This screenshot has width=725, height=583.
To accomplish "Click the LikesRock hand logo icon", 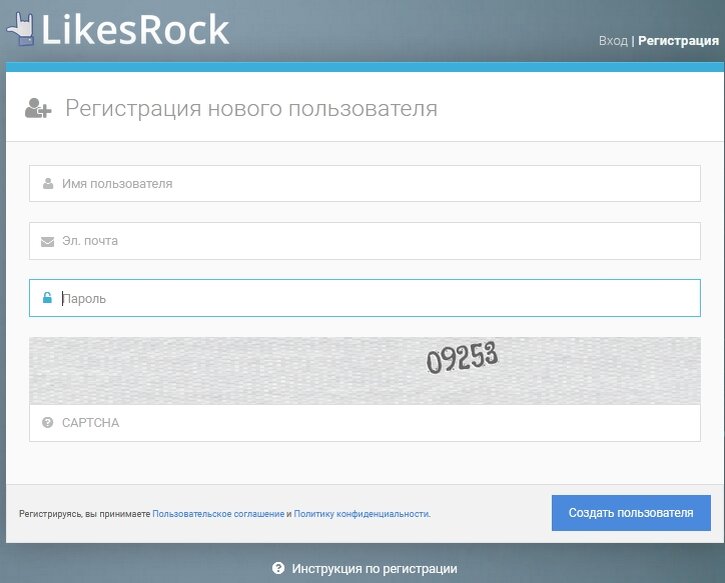I will click(x=20, y=29).
